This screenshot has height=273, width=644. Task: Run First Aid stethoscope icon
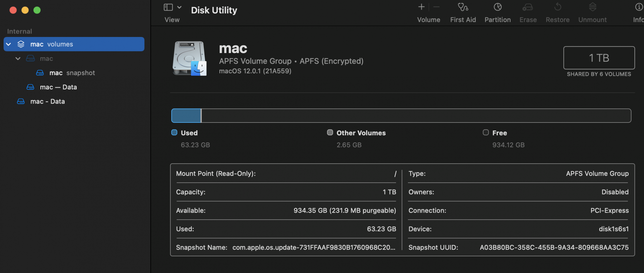click(463, 7)
